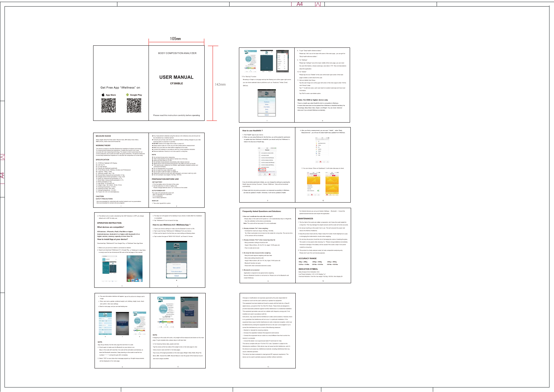Click the dark teal graph screenshot, page 7
Screen dimensions: 554x392
(267, 60)
